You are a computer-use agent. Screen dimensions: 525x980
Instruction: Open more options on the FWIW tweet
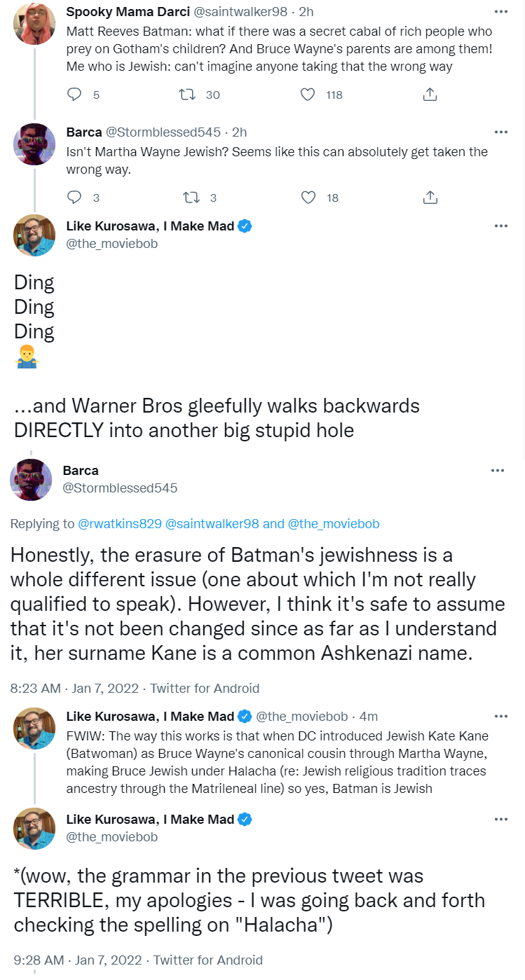click(x=500, y=716)
